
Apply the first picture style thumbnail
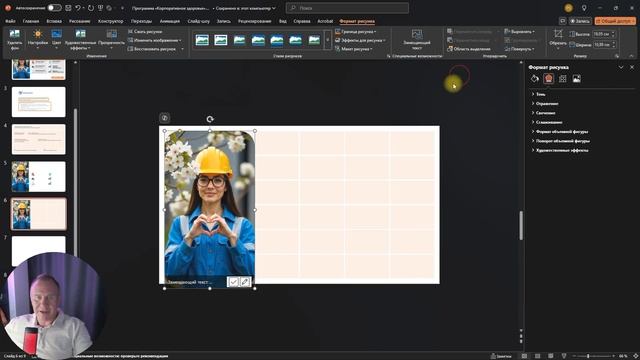click(x=202, y=40)
